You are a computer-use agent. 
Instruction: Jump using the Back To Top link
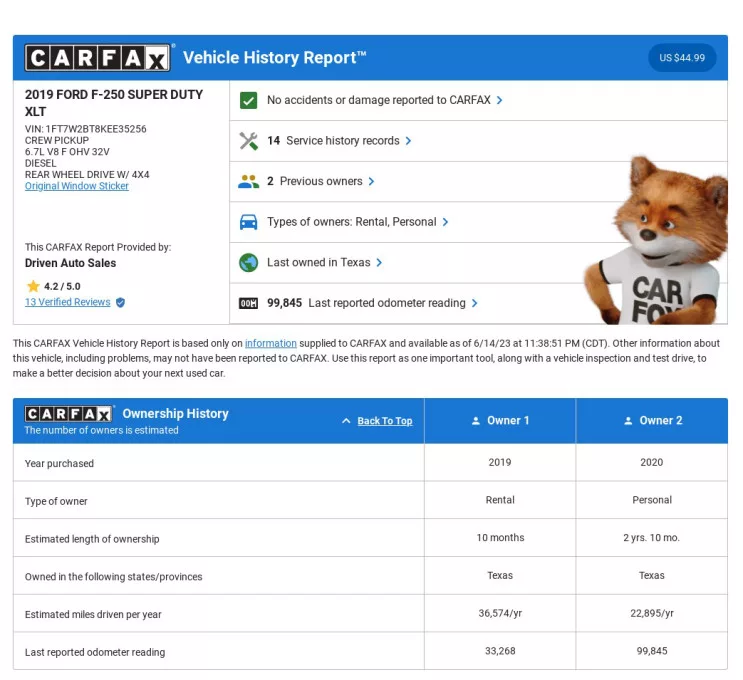click(x=384, y=421)
